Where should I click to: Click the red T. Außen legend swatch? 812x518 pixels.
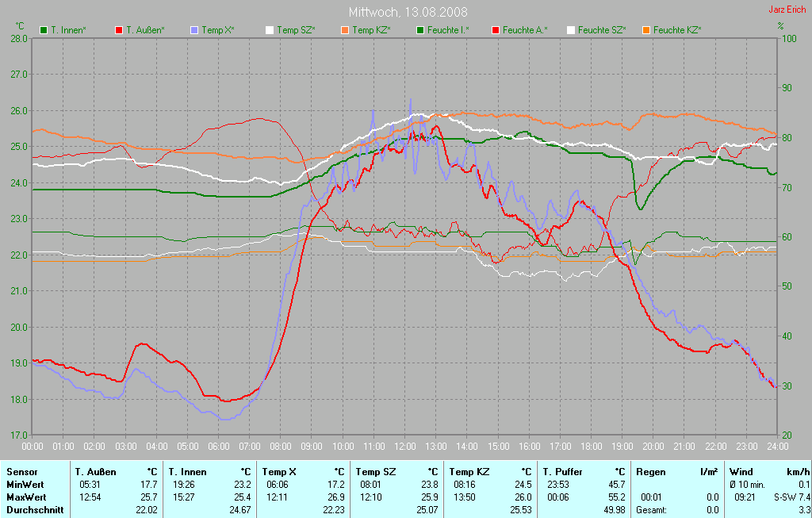coord(119,30)
